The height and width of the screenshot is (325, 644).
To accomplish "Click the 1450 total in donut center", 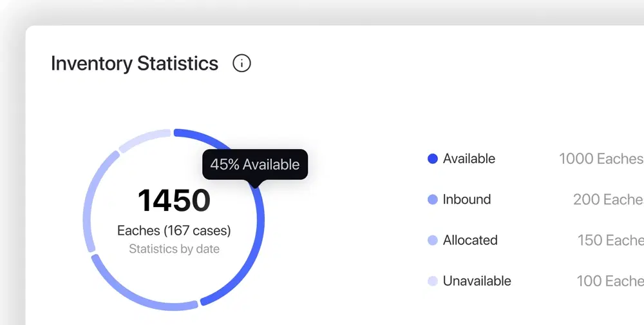I will (x=174, y=201).
